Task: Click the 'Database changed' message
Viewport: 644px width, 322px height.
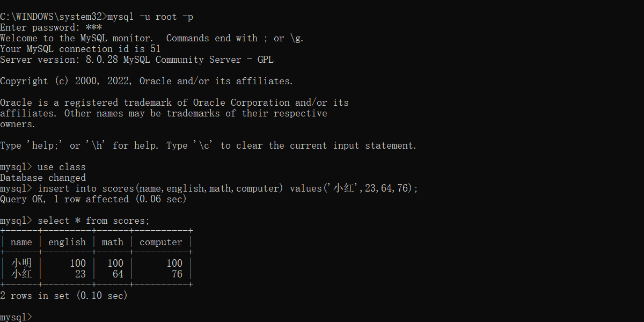Action: (43, 178)
